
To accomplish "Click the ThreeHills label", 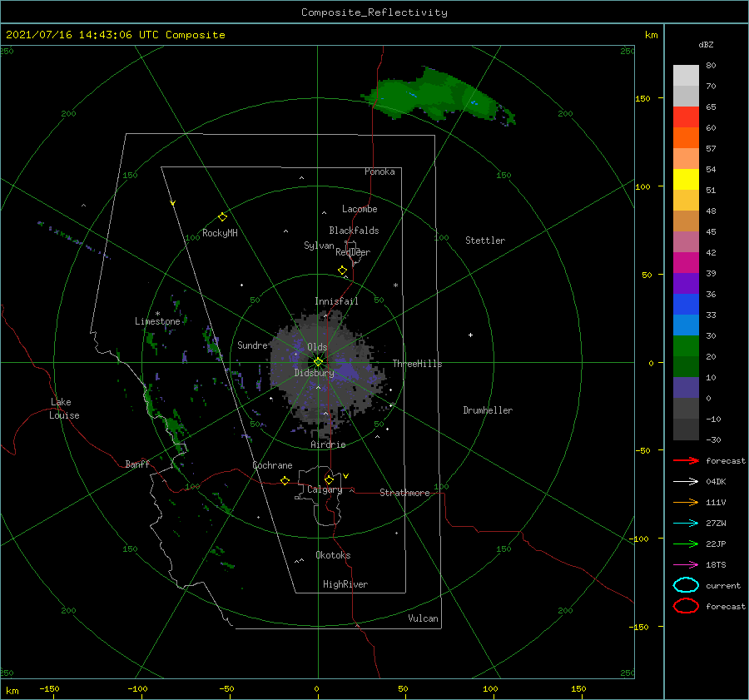I will [x=418, y=364].
